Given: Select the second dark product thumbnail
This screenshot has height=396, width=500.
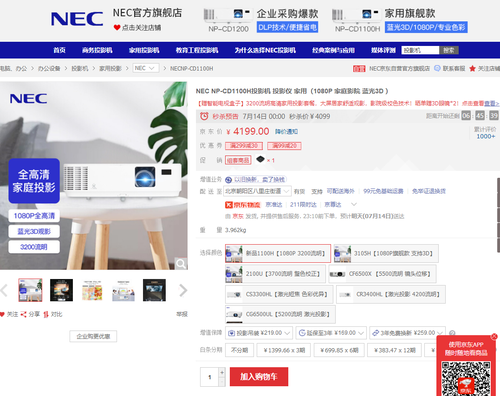Looking at the screenshot, I should coord(61,290).
